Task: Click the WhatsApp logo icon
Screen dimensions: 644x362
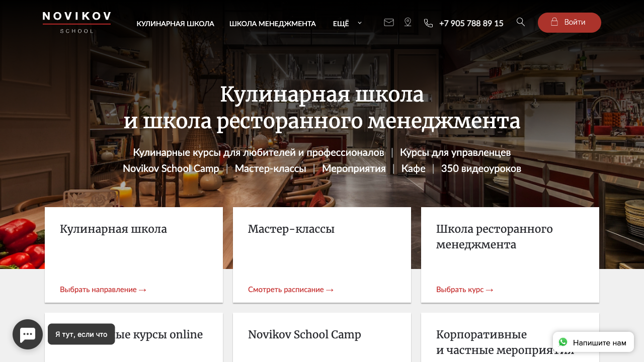Action: pos(563,342)
